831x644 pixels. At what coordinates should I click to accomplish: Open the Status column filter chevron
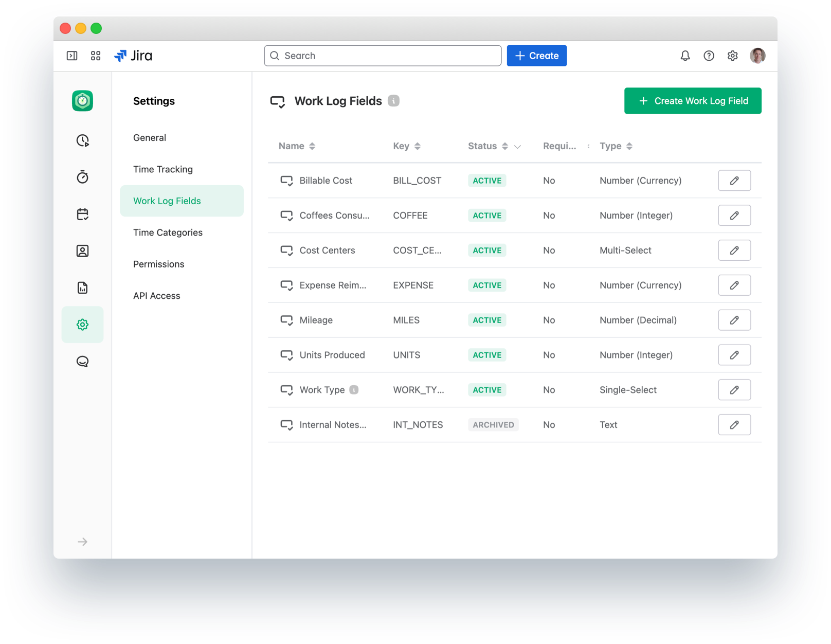click(x=517, y=147)
